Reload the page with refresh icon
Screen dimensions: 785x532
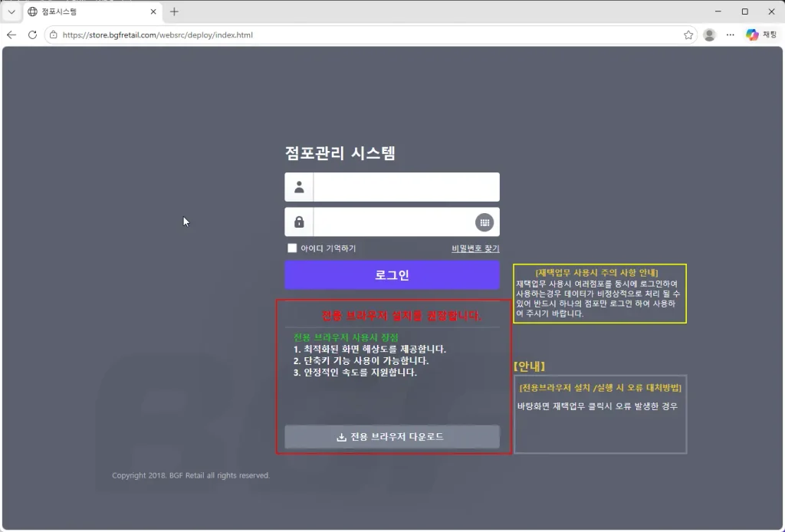tap(32, 35)
